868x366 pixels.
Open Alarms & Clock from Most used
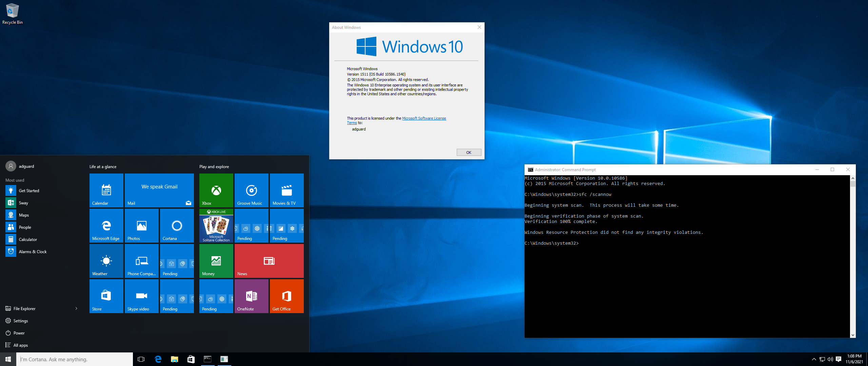42,252
